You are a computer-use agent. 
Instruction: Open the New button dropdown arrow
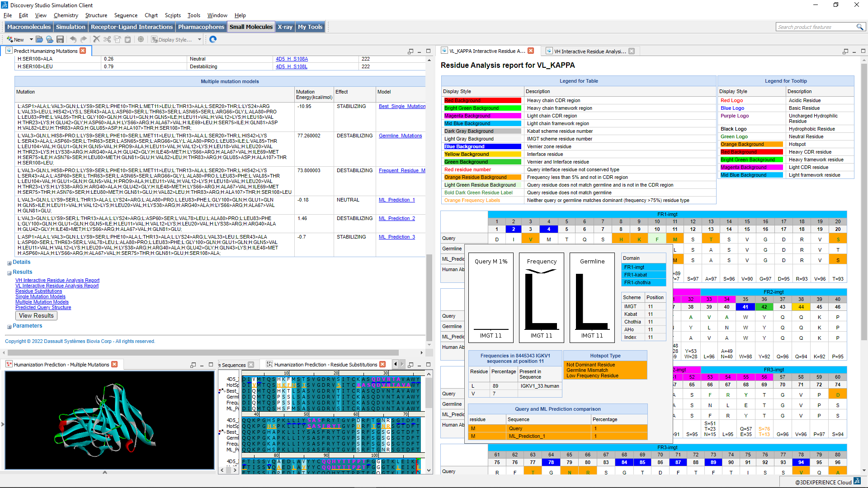pyautogui.click(x=31, y=40)
